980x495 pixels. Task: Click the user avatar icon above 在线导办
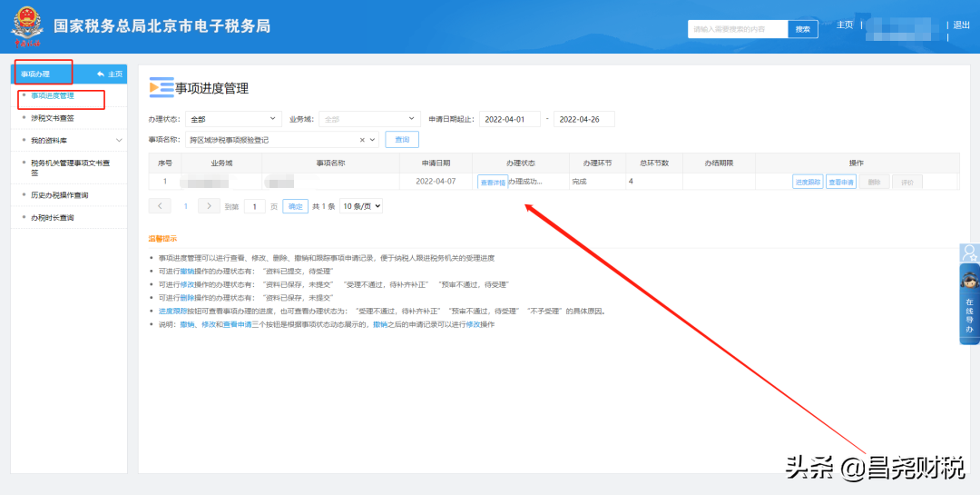(969, 253)
